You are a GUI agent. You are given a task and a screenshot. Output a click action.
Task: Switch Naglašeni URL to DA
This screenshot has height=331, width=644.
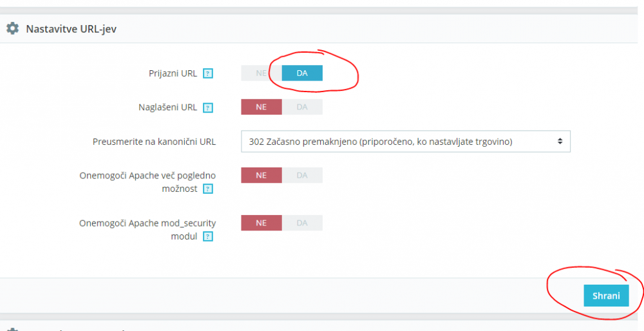point(302,107)
